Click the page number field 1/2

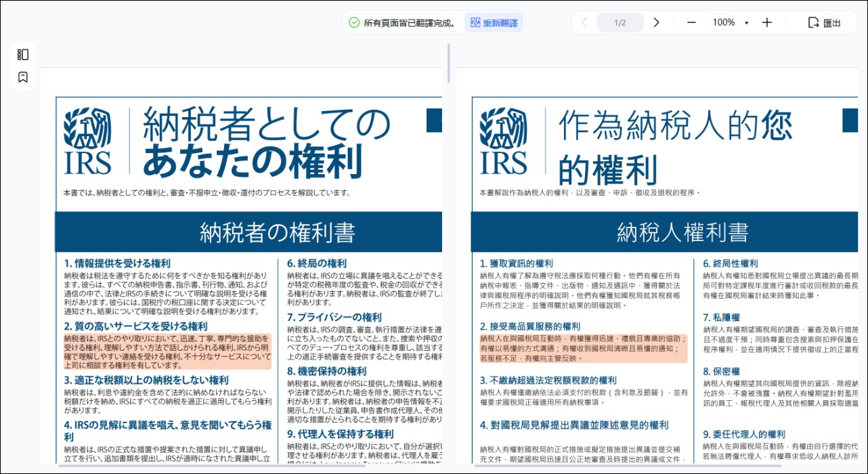click(x=620, y=22)
